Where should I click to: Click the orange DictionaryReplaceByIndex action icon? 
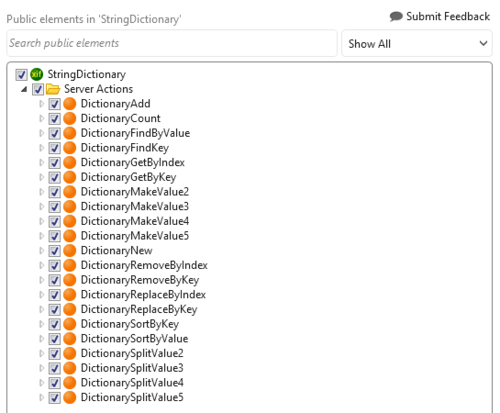[70, 294]
